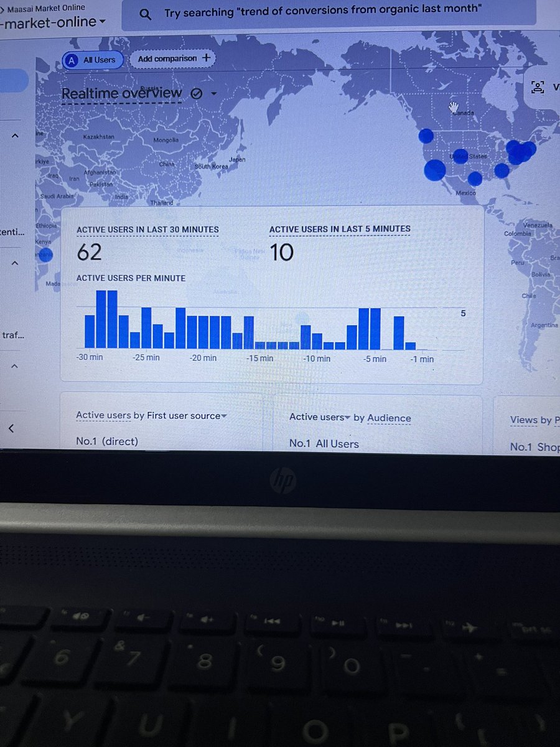Click the '-30 min' axis label

click(x=90, y=358)
